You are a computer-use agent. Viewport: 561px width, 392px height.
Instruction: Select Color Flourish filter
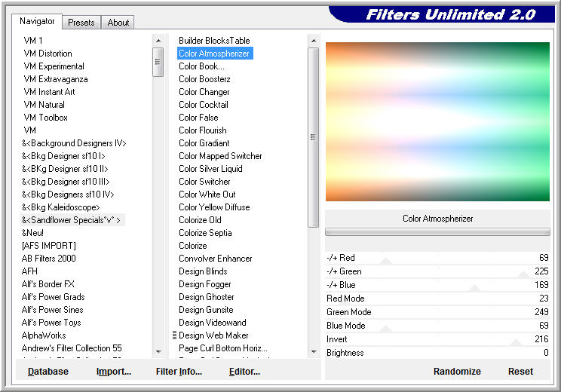tap(203, 130)
